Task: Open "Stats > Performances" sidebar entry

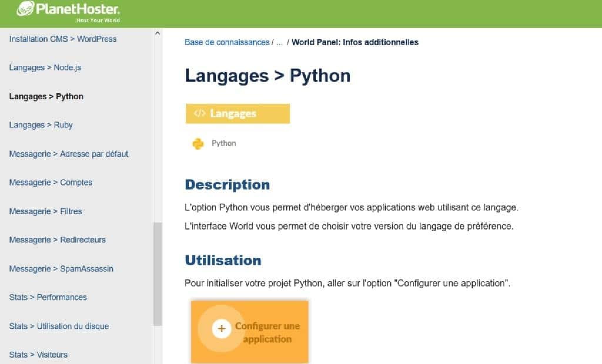Action: tap(48, 297)
